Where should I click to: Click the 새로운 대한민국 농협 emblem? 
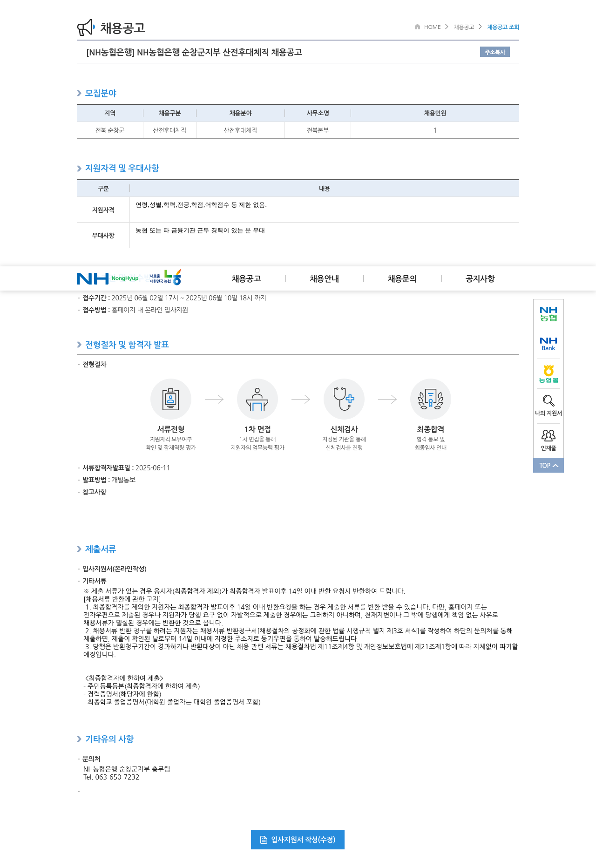pos(165,278)
